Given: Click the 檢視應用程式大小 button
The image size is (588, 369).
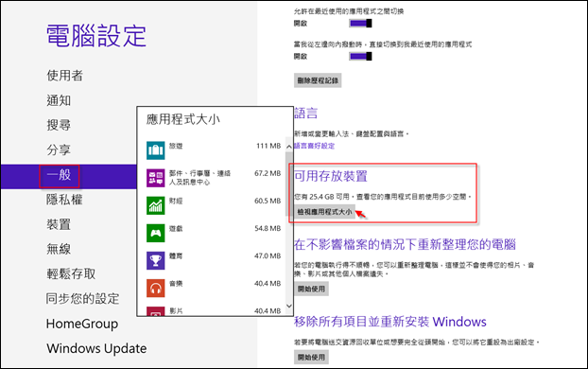Looking at the screenshot, I should click(325, 212).
